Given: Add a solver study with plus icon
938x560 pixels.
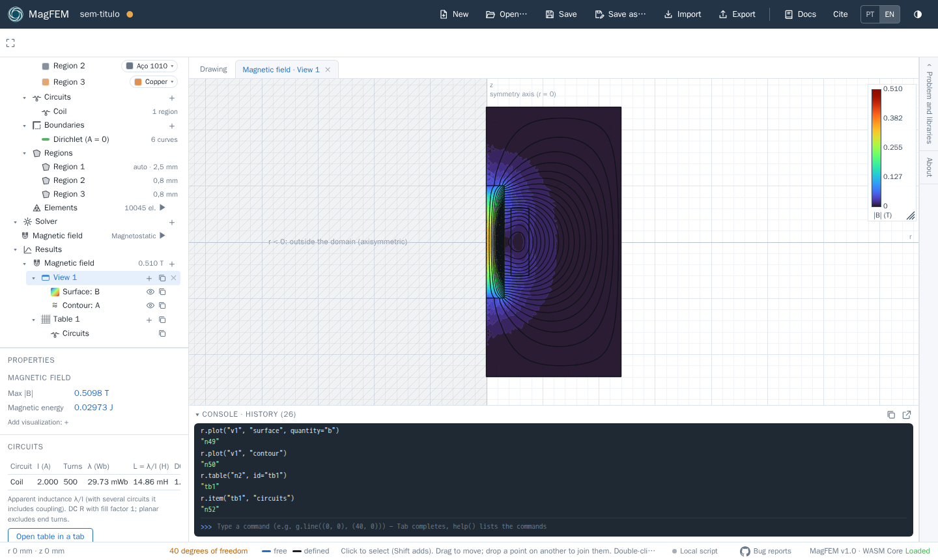Looking at the screenshot, I should [x=172, y=222].
